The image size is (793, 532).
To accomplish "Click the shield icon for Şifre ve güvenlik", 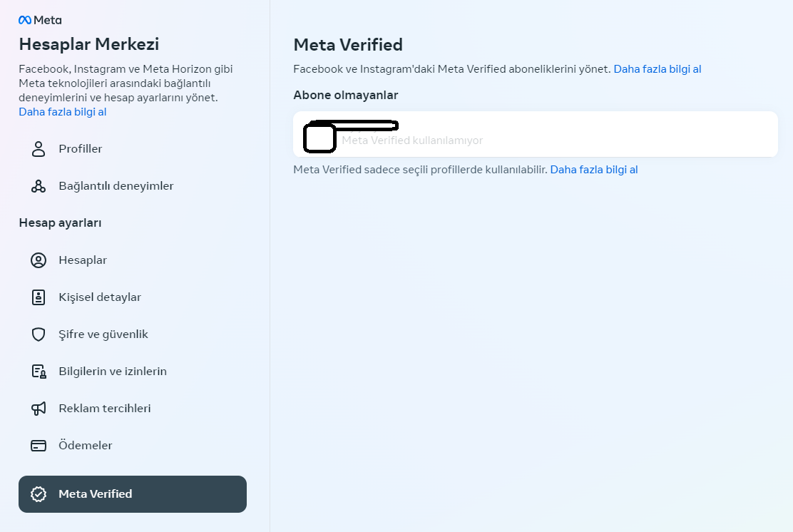I will pos(39,334).
